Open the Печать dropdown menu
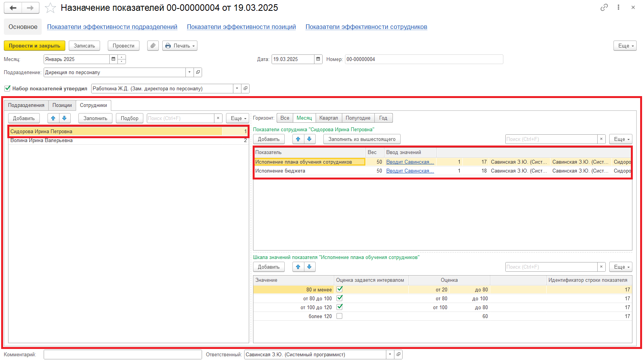 coord(180,46)
